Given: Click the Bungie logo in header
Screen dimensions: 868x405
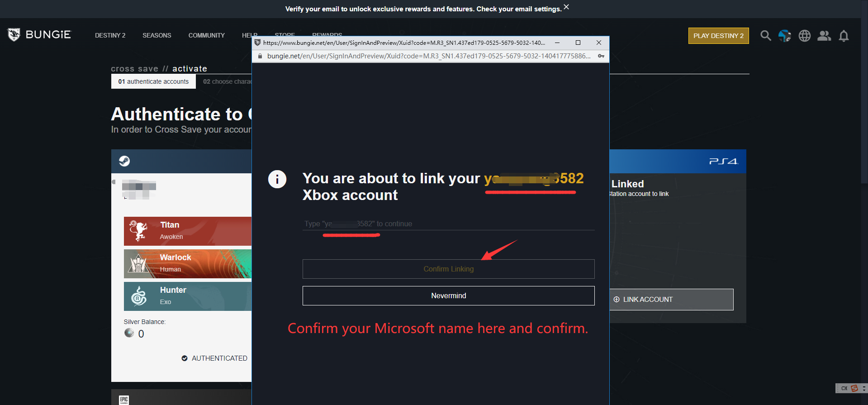Looking at the screenshot, I should [x=39, y=35].
